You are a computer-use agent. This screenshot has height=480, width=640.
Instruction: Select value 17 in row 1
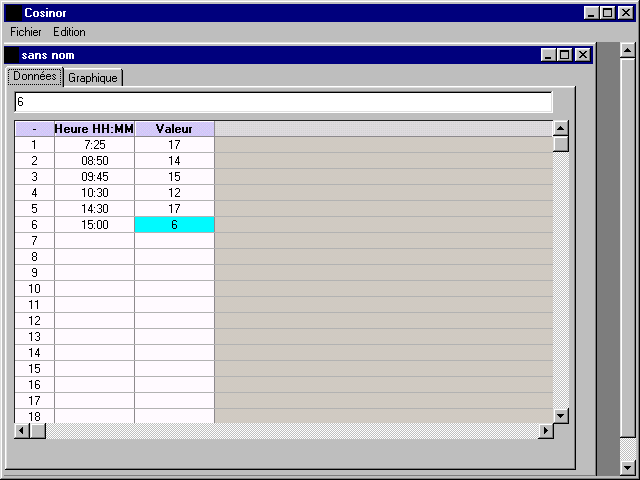pyautogui.click(x=174, y=145)
